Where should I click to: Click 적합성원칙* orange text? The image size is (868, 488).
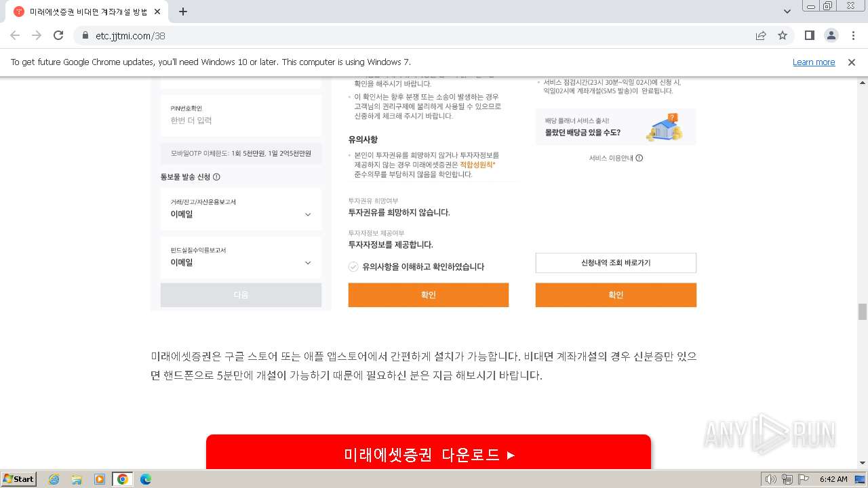[477, 165]
